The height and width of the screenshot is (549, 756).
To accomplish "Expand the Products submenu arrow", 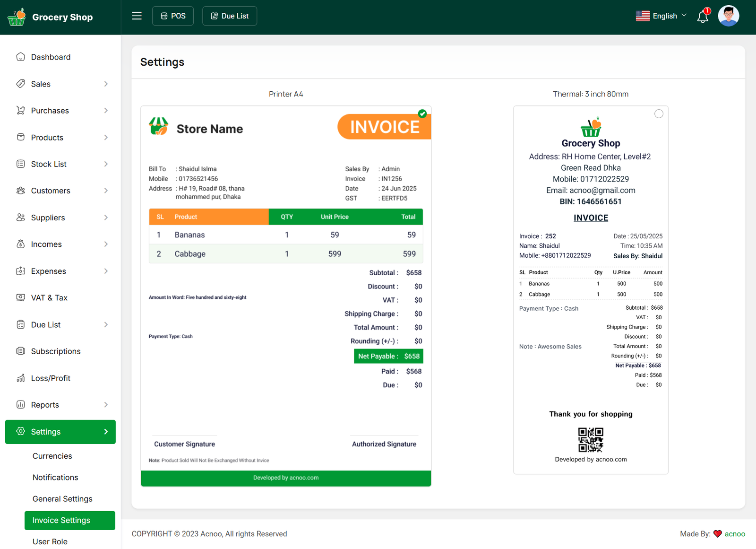I will pyautogui.click(x=106, y=138).
